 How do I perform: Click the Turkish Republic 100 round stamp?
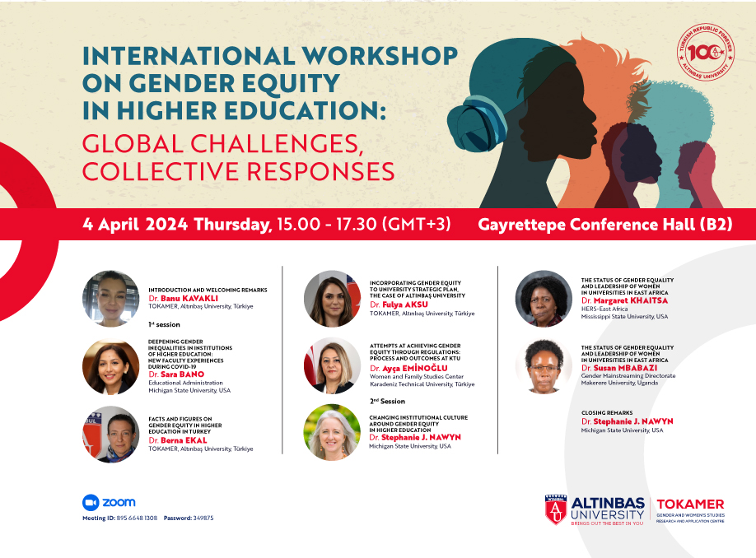pos(706,52)
